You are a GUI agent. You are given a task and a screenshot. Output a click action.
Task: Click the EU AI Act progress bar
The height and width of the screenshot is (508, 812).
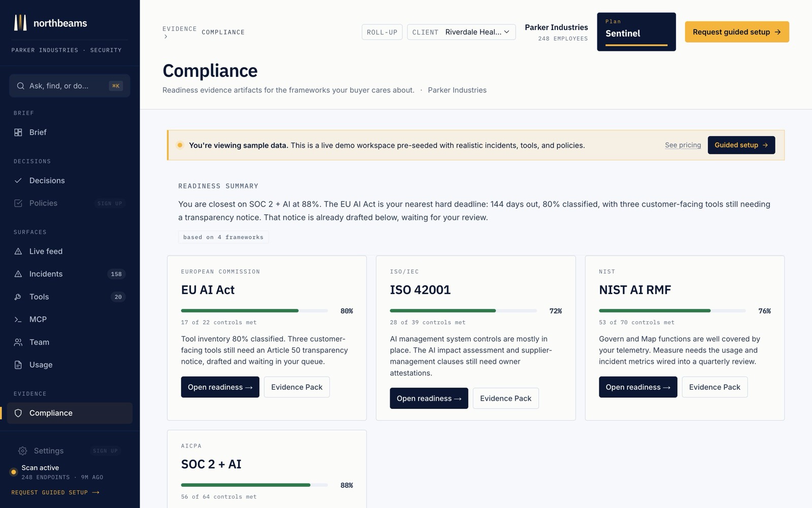coord(254,311)
